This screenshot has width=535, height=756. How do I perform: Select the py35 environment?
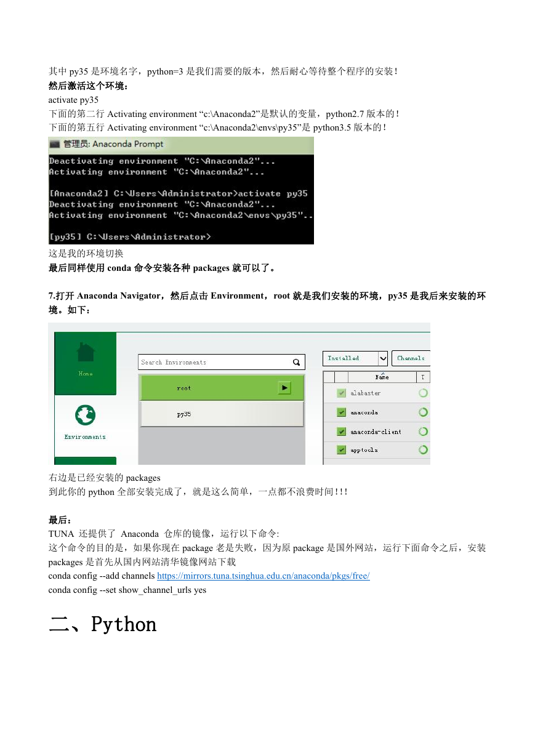pos(222,414)
